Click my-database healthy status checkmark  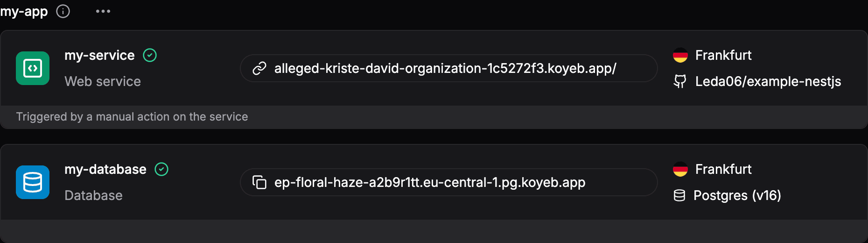tap(161, 169)
